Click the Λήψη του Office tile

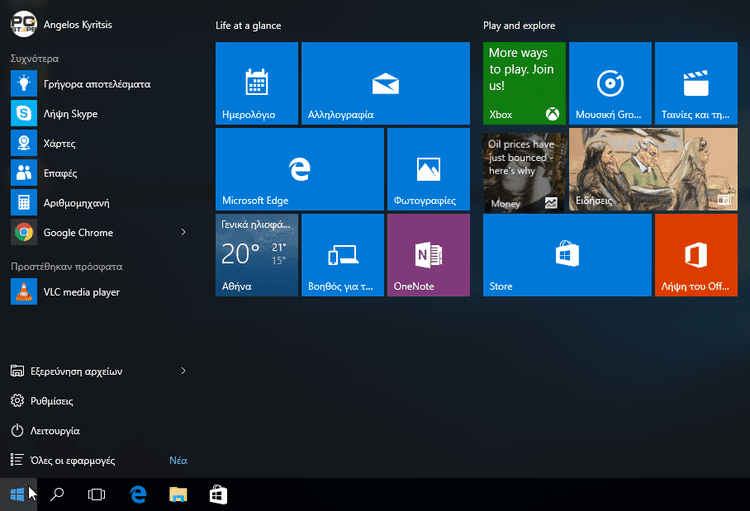696,255
